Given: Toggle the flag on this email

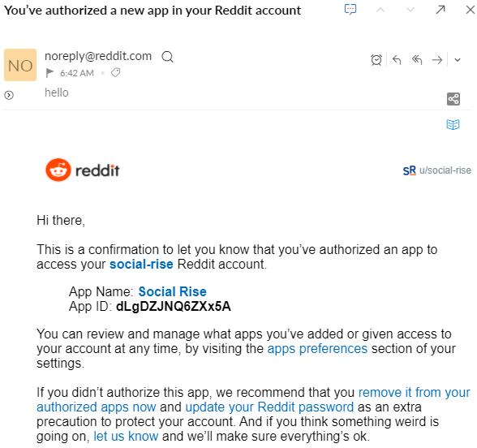Looking at the screenshot, I should tap(49, 73).
